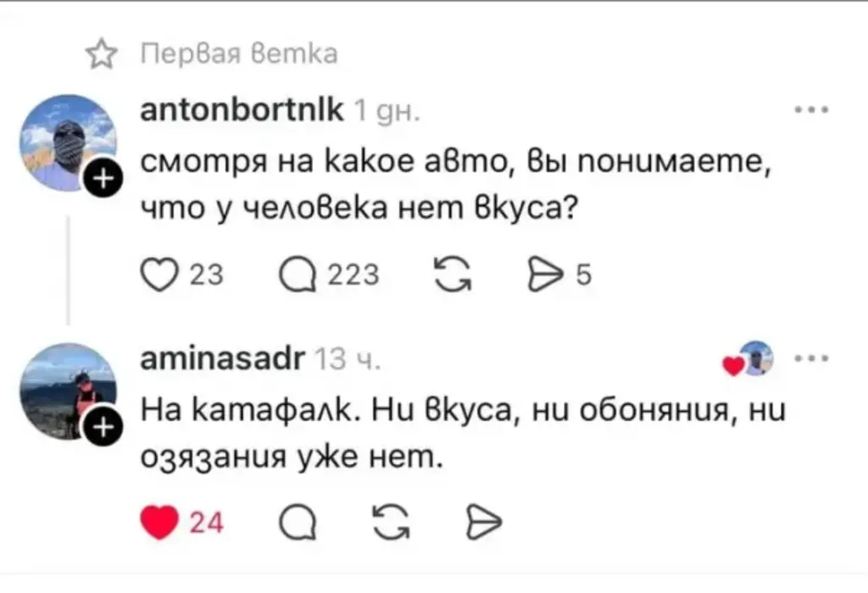The width and height of the screenshot is (868, 593).
Task: Open antonbortnlk's profile via username
Action: click(x=240, y=110)
